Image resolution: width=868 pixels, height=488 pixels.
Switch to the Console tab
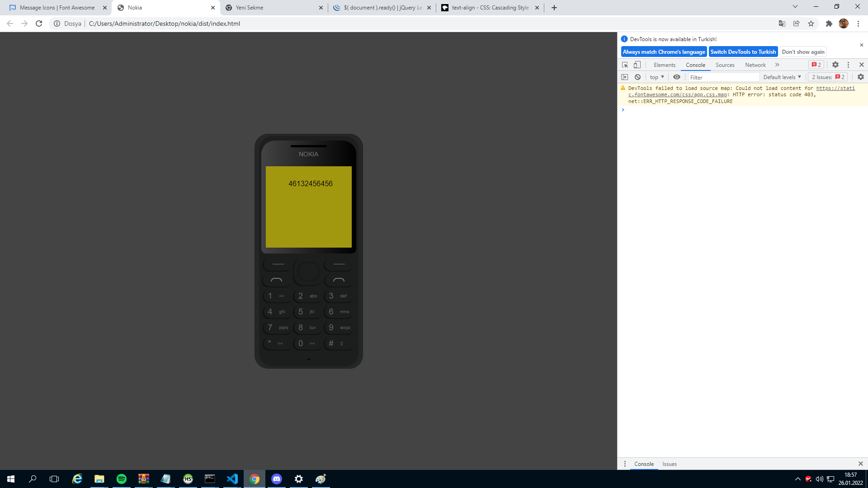695,65
